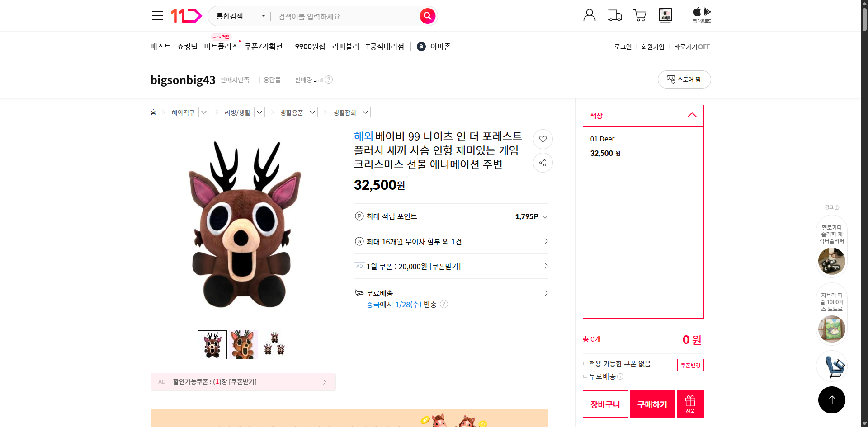Expand the 해외직구 breadcrumb dropdown
This screenshot has width=868, height=427.
pyautogui.click(x=203, y=112)
